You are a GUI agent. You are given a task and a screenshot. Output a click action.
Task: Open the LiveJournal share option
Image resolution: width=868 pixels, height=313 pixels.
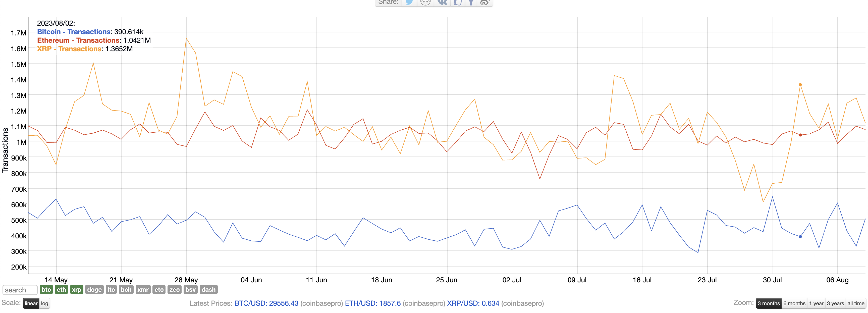[457, 3]
